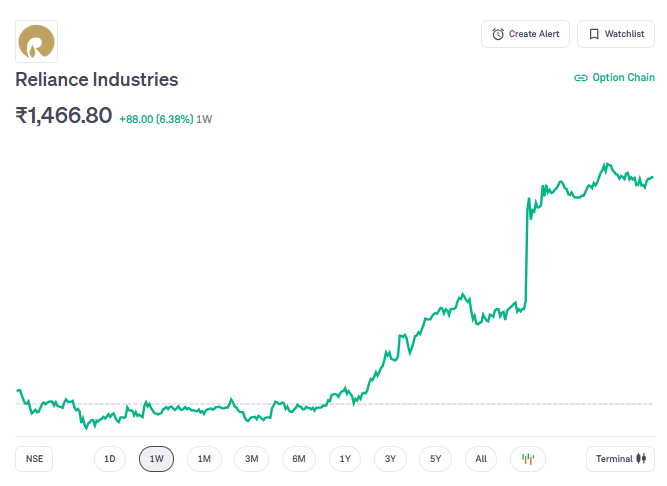Click the Reliance Industries stock title
Viewport: 667px width, 486px height.
click(96, 79)
